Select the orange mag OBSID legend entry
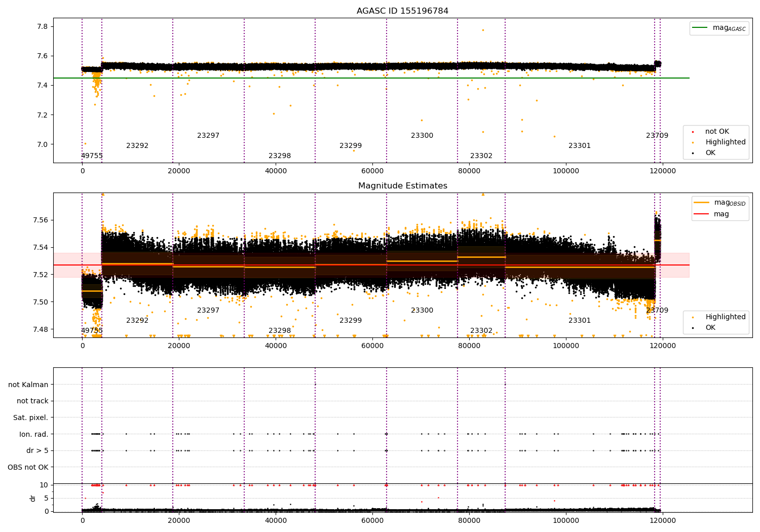 pyautogui.click(x=720, y=203)
